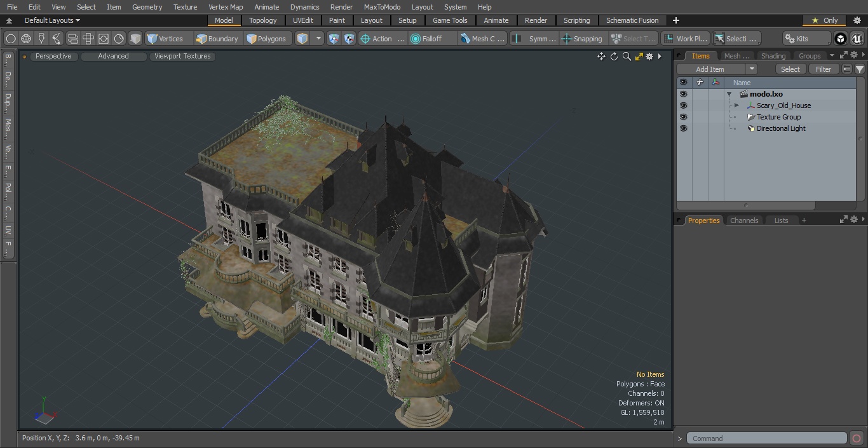Screen dimensions: 868x448
Task: Toggle the Falloff option
Action: tap(432, 39)
